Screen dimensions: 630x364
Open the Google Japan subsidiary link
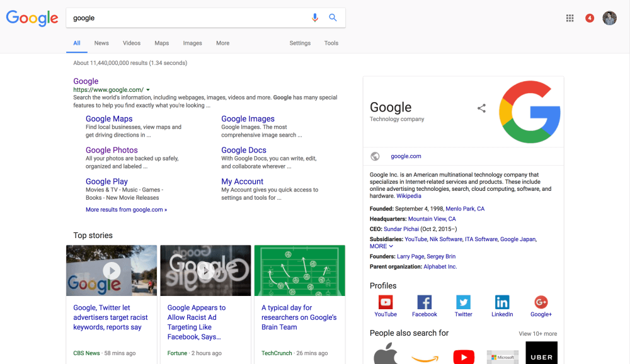point(518,239)
